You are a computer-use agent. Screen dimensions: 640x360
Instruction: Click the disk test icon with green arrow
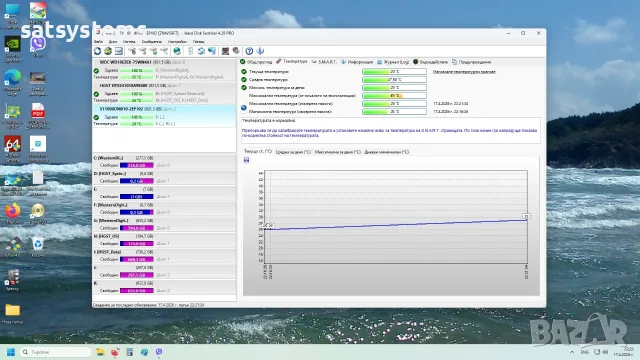pos(153,51)
